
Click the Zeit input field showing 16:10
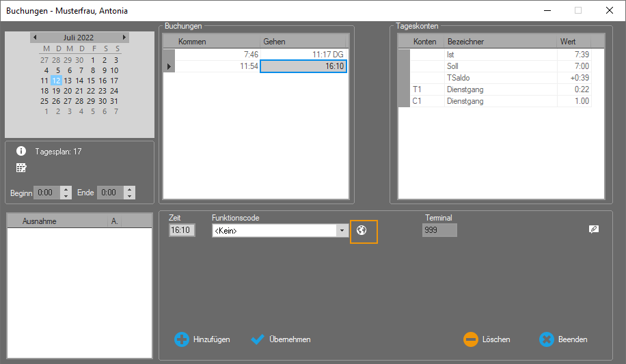181,231
